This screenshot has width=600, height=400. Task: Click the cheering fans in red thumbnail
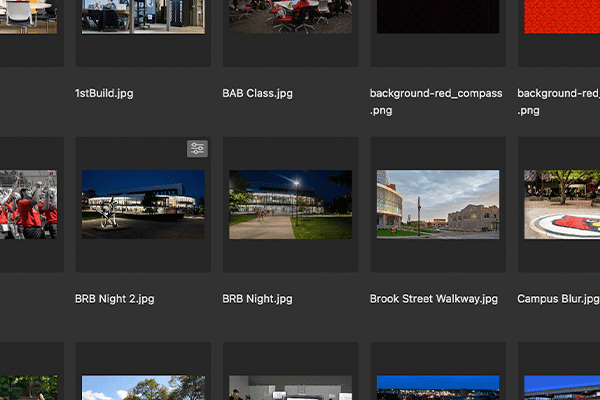[28, 204]
